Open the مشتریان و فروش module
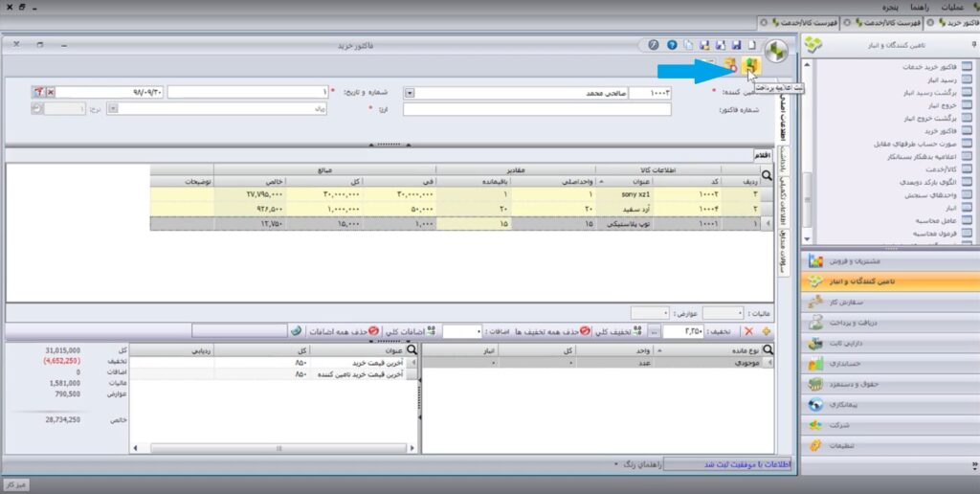 click(x=891, y=260)
